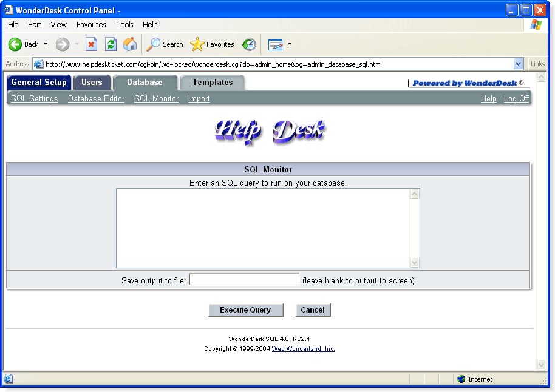
Task: Expand the Mail button dropdown arrow
Action: click(290, 44)
